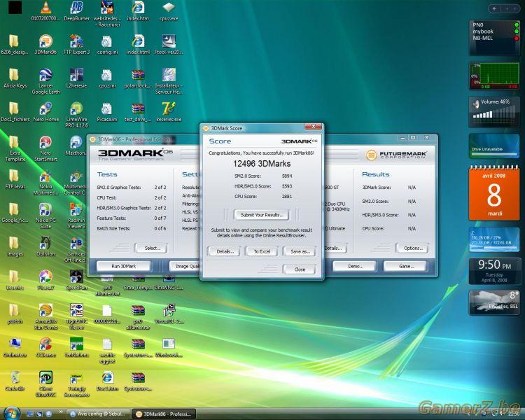Open Lancer Google Earth shortcut
The image size is (525, 420).
coord(46,81)
